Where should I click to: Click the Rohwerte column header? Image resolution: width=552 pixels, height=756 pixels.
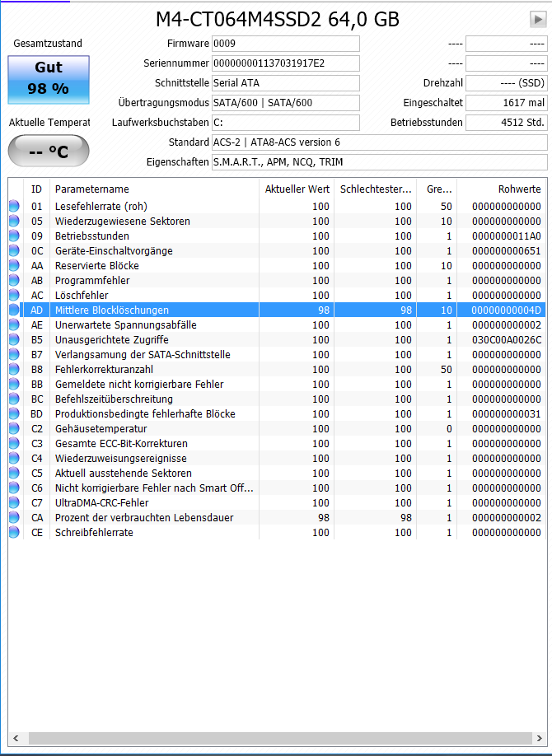pyautogui.click(x=502, y=189)
